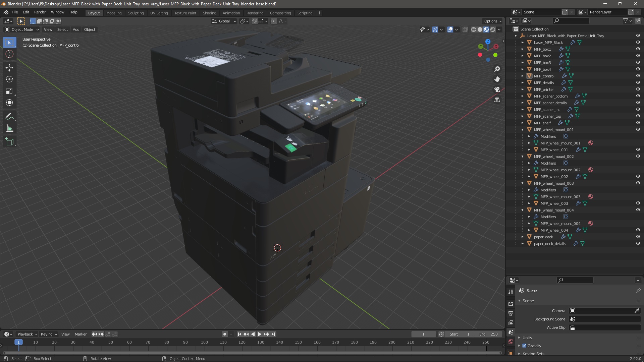
Task: Click the Z axis on navigation gizmo
Action: coord(488,41)
